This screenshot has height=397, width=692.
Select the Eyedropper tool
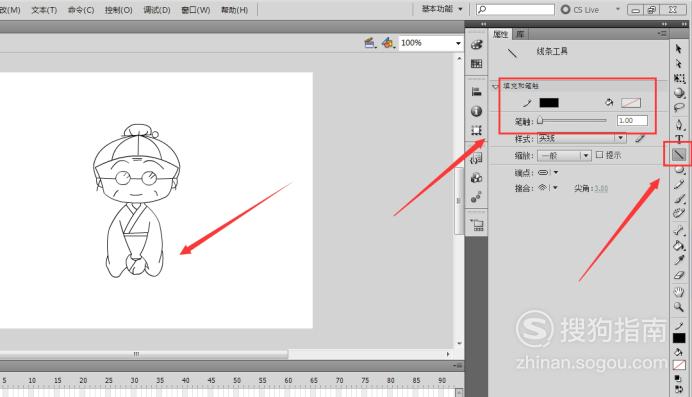[x=679, y=260]
